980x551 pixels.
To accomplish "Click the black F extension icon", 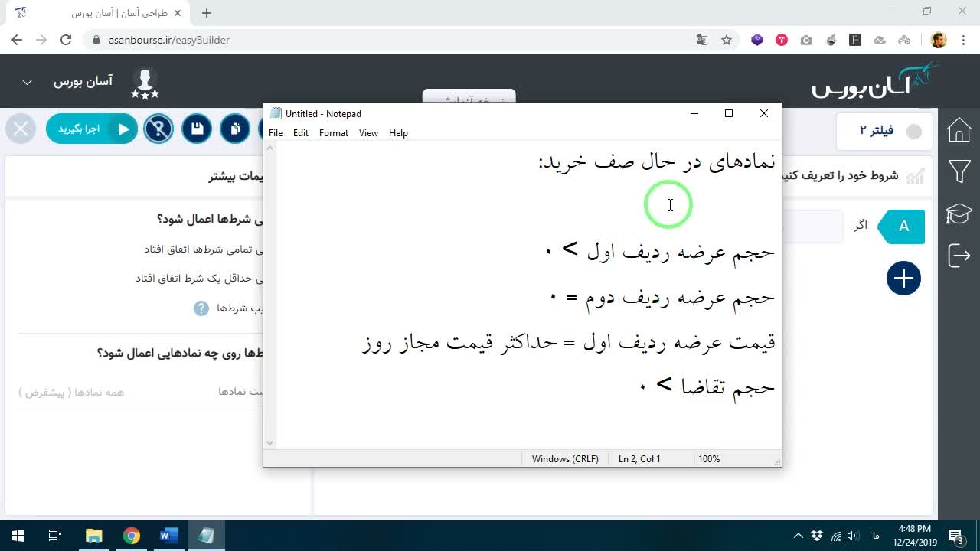I will [x=855, y=40].
